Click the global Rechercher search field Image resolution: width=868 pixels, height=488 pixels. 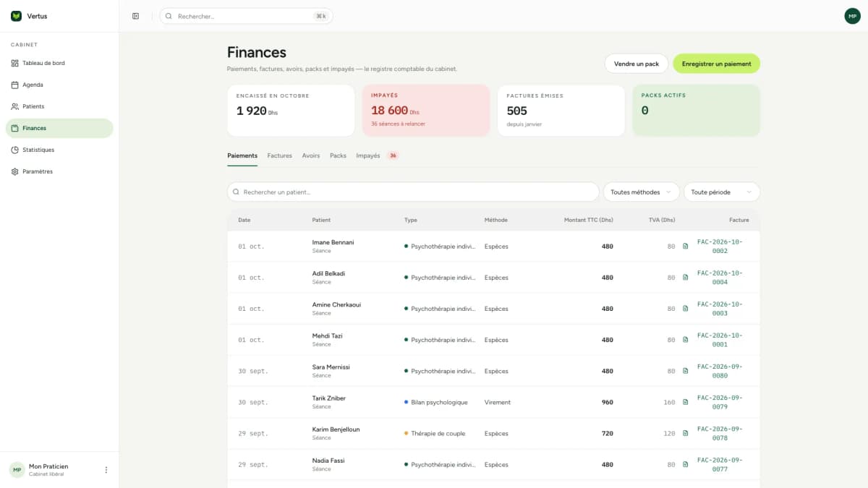click(x=246, y=16)
